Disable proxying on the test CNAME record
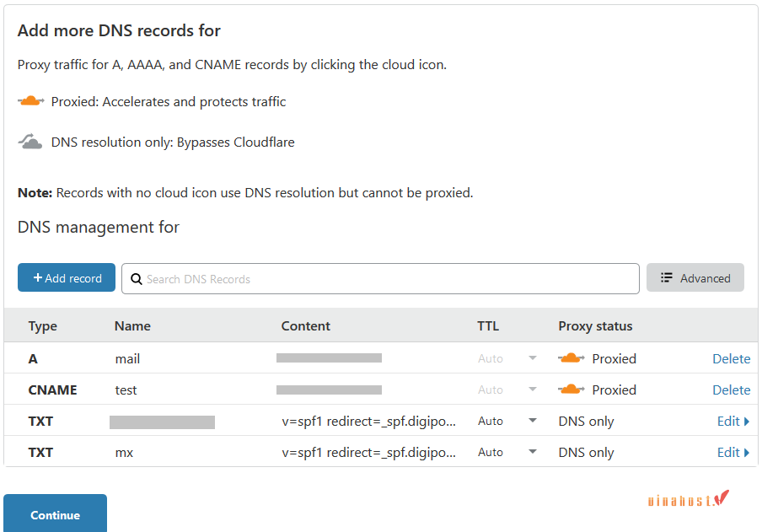 pyautogui.click(x=571, y=389)
